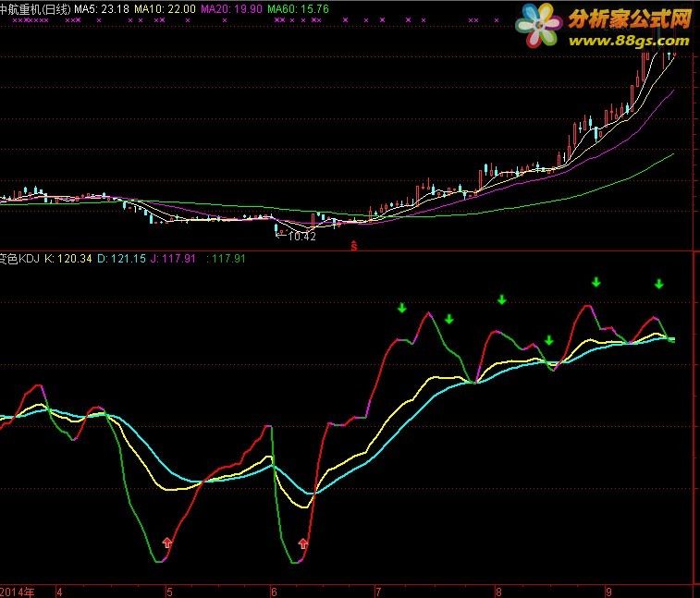Click the purple J: 117.91 value
This screenshot has width=700, height=598.
(173, 259)
